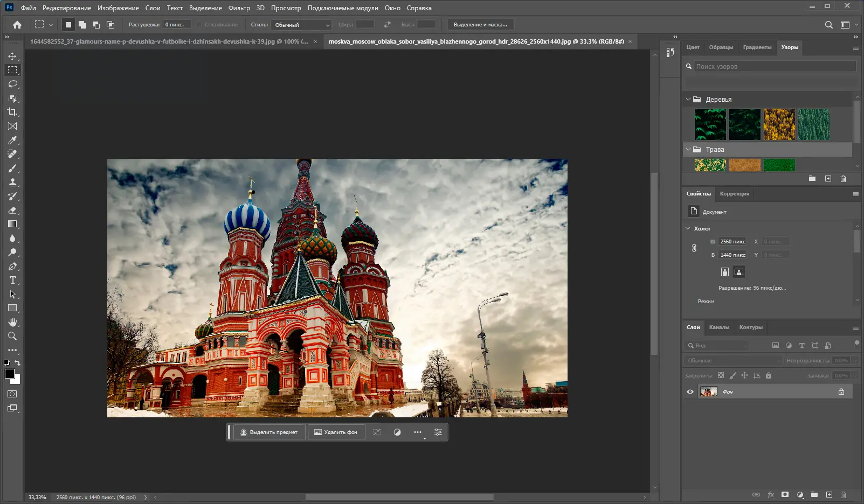Click the Удалить фон button
This screenshot has height=504, width=864.
tap(336, 432)
